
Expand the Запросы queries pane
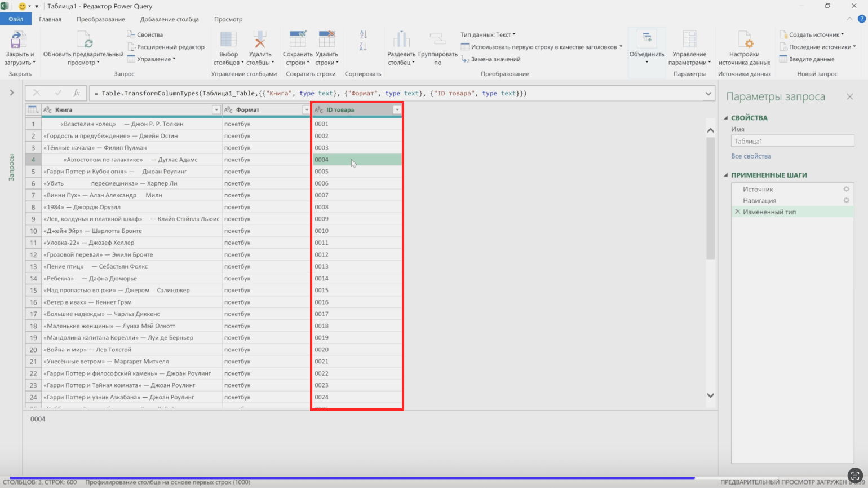pyautogui.click(x=11, y=93)
